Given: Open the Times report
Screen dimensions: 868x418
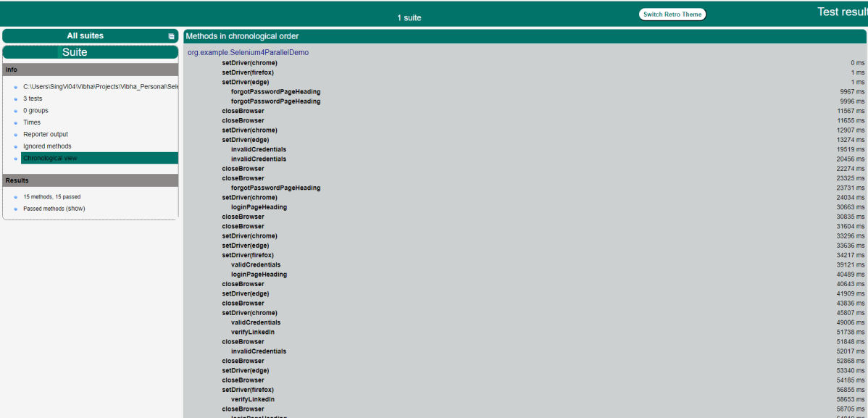Looking at the screenshot, I should (32, 122).
